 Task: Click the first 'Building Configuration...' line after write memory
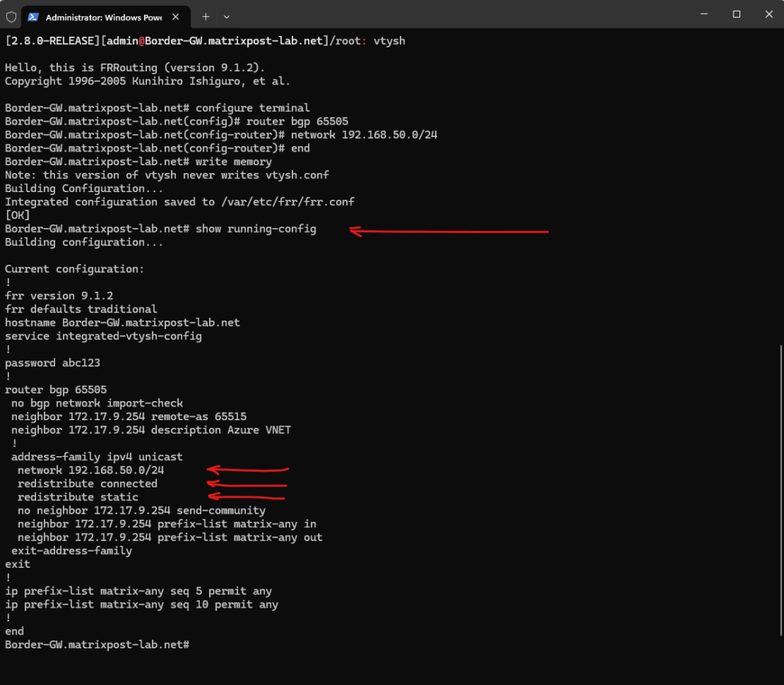click(x=84, y=188)
